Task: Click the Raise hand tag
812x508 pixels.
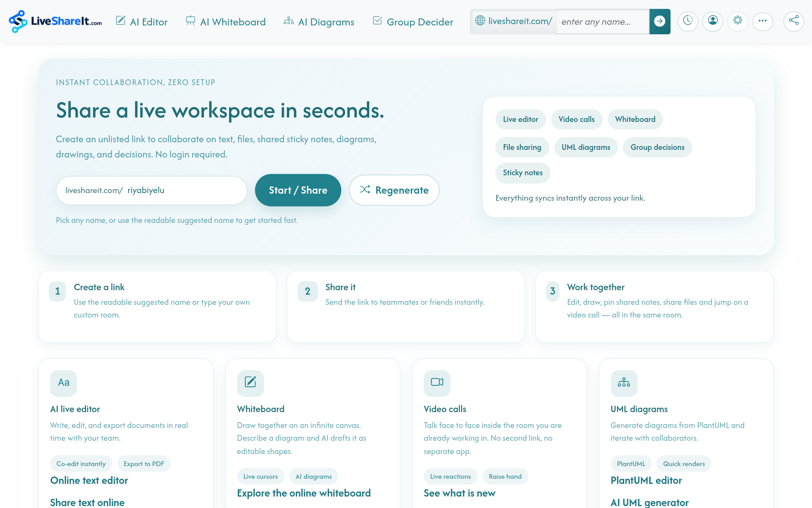Action: coord(505,477)
